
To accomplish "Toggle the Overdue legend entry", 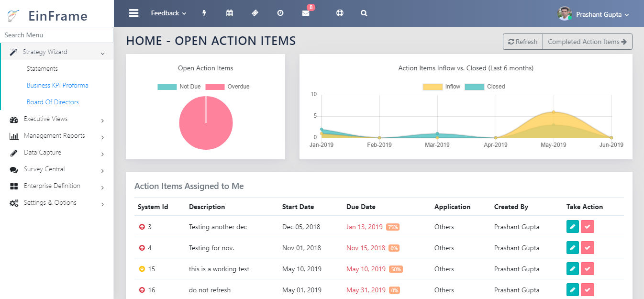I will (x=228, y=87).
